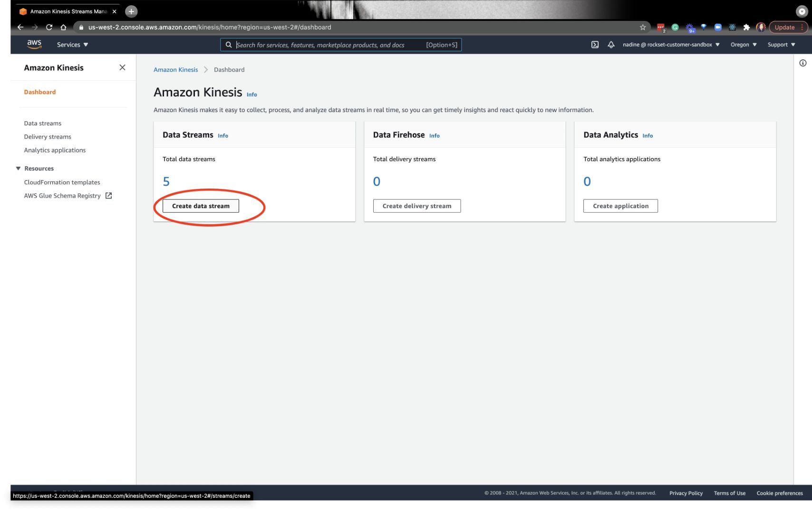Screen dimensions: 812x513
Task: Open the red password manager extension icon
Action: pyautogui.click(x=661, y=28)
